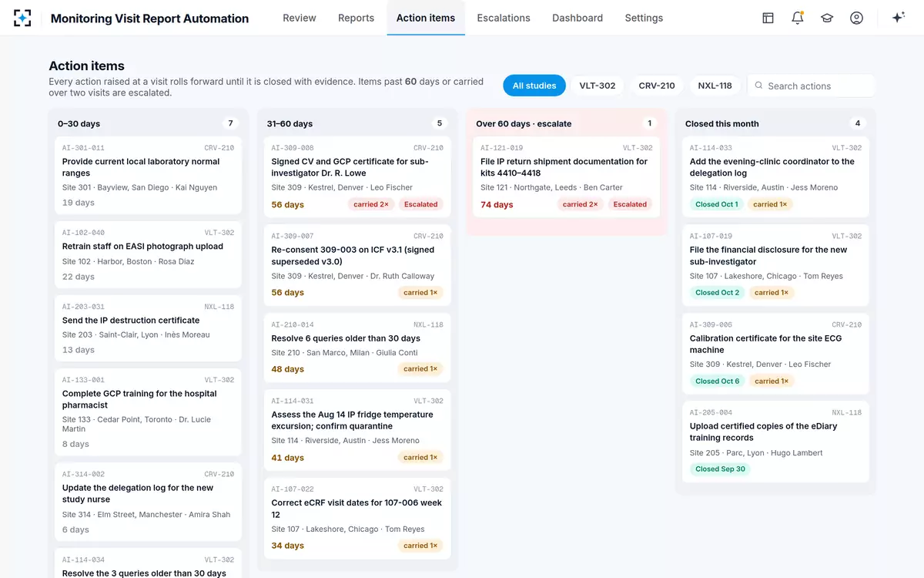Viewport: 924px width, 578px height.
Task: Open card Provide current local laboratory normal ranges
Action: tap(148, 176)
